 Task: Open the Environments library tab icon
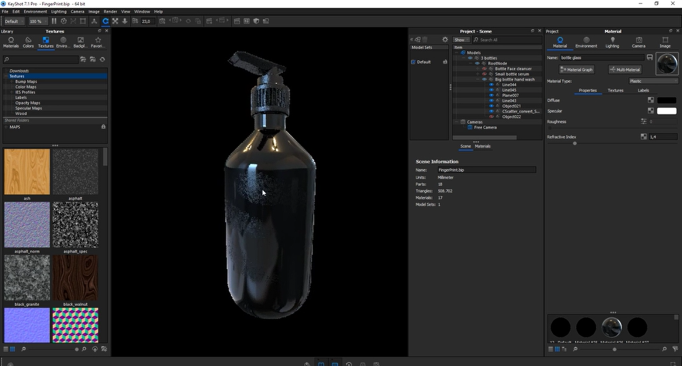point(63,40)
